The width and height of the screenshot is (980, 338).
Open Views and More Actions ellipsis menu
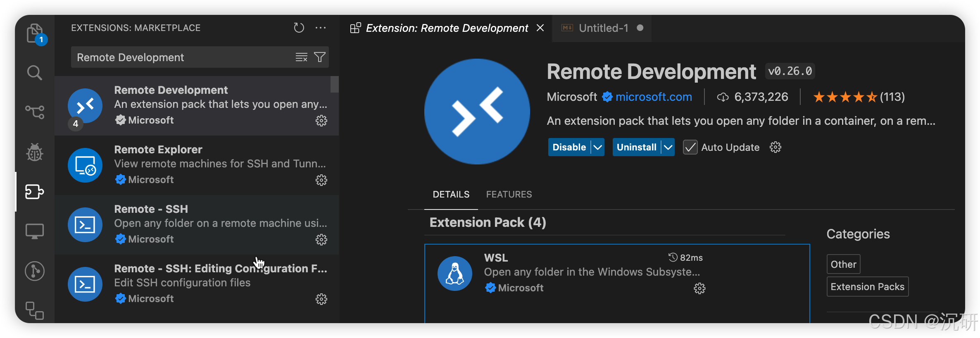[321, 28]
